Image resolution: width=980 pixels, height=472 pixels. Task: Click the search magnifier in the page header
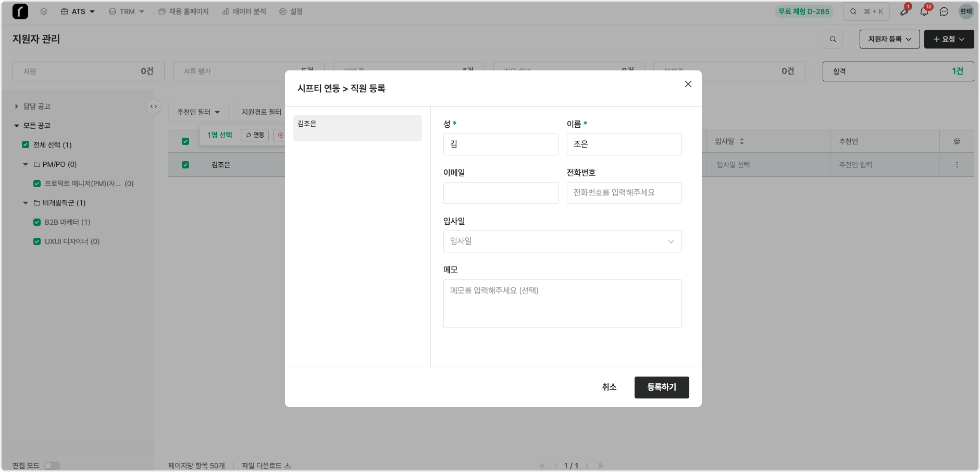[833, 39]
